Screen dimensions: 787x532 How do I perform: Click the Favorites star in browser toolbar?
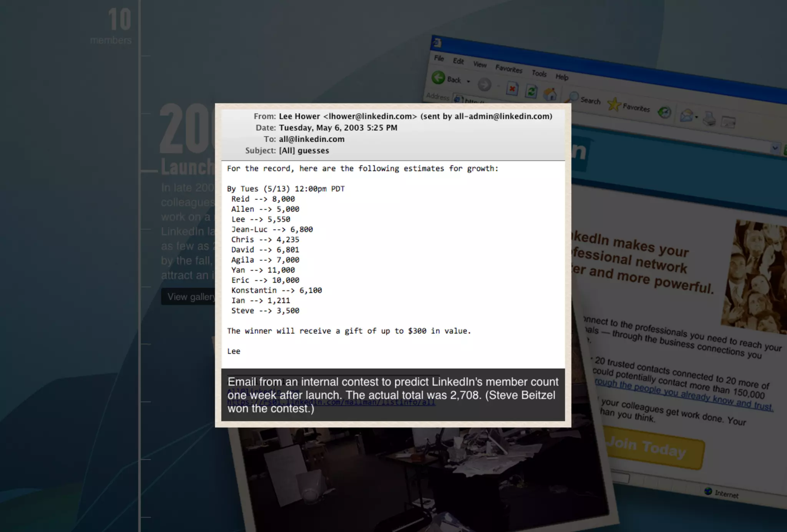tap(614, 104)
